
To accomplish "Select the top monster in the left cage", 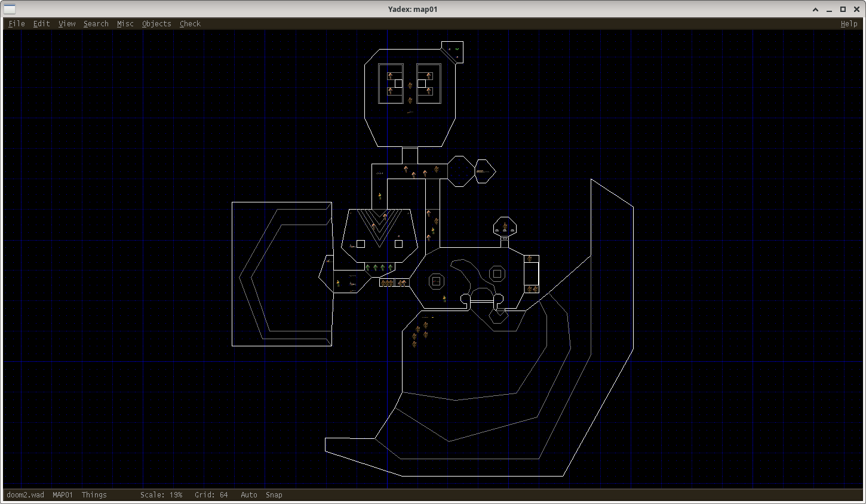I will point(390,76).
